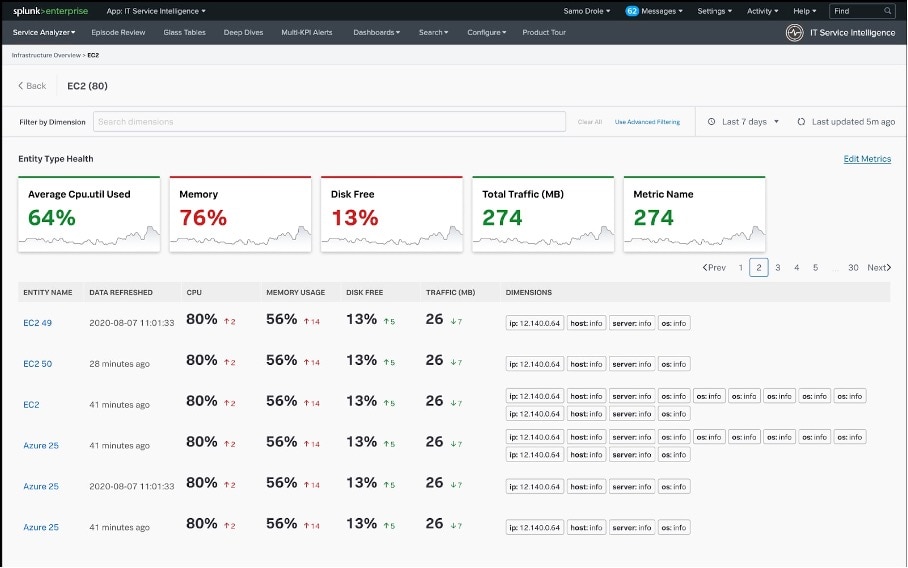Click the Edit Metrics link
Viewport: 908px width, 568px height.
[867, 159]
